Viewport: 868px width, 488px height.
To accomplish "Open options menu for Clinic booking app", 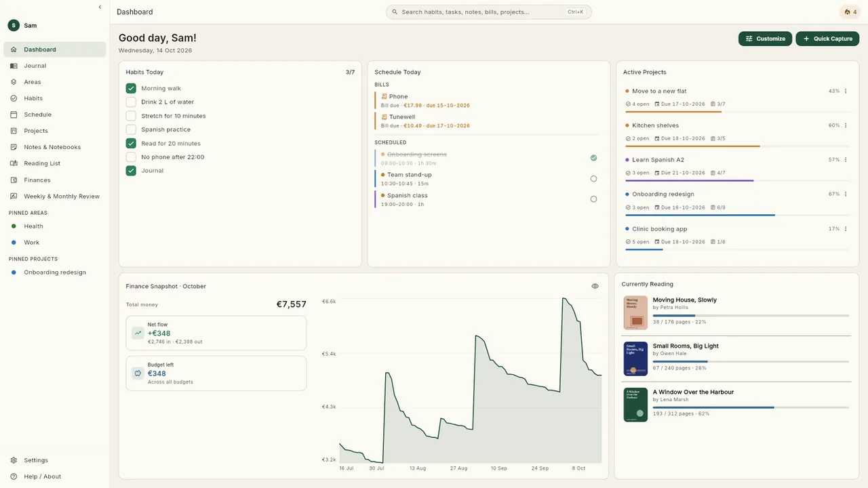I will 846,228.
